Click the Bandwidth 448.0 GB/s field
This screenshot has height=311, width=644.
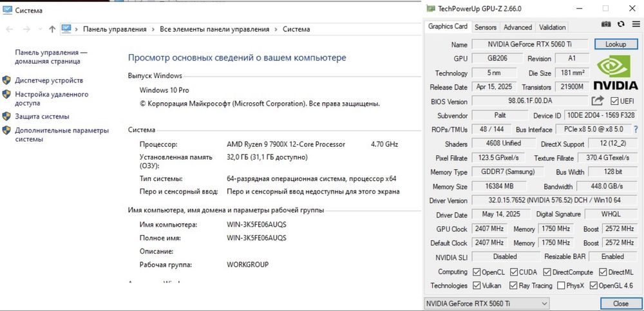point(606,186)
